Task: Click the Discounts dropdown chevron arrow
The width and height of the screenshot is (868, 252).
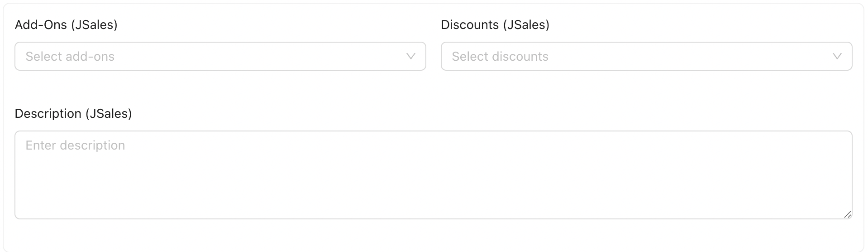Action: (837, 56)
